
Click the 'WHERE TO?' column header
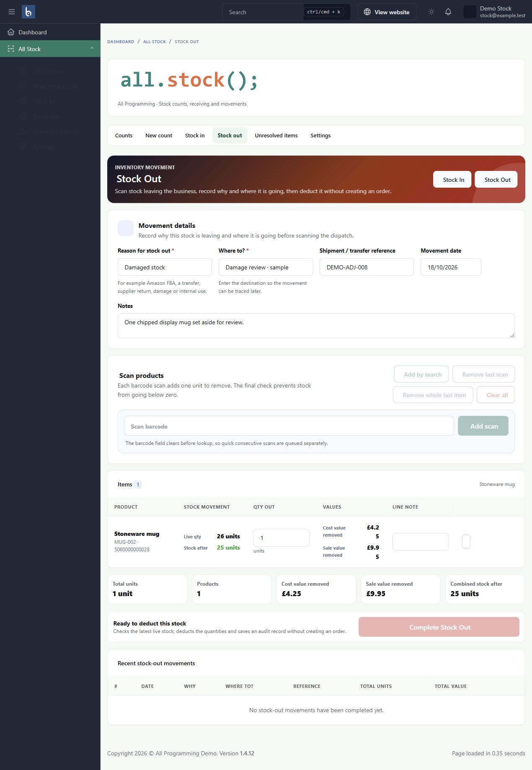pyautogui.click(x=239, y=687)
